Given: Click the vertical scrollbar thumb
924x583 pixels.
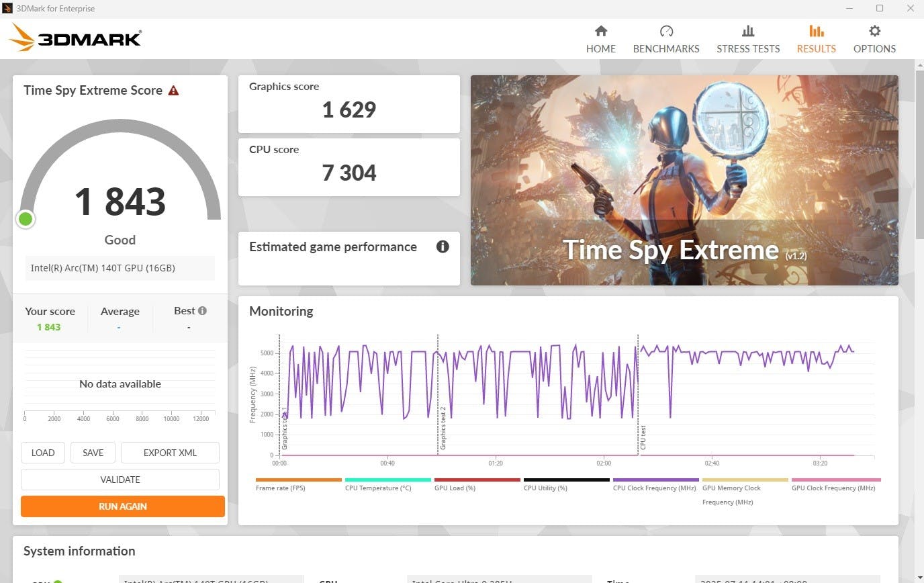Looking at the screenshot, I should [919, 153].
